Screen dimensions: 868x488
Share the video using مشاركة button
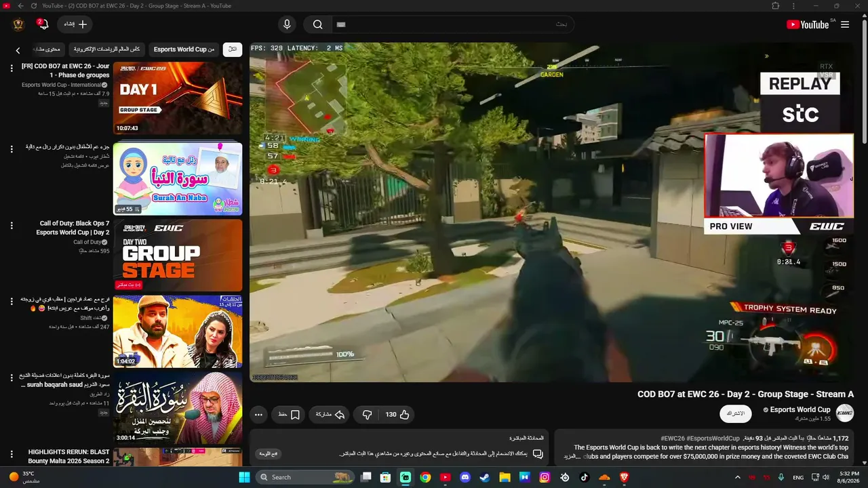coord(330,415)
